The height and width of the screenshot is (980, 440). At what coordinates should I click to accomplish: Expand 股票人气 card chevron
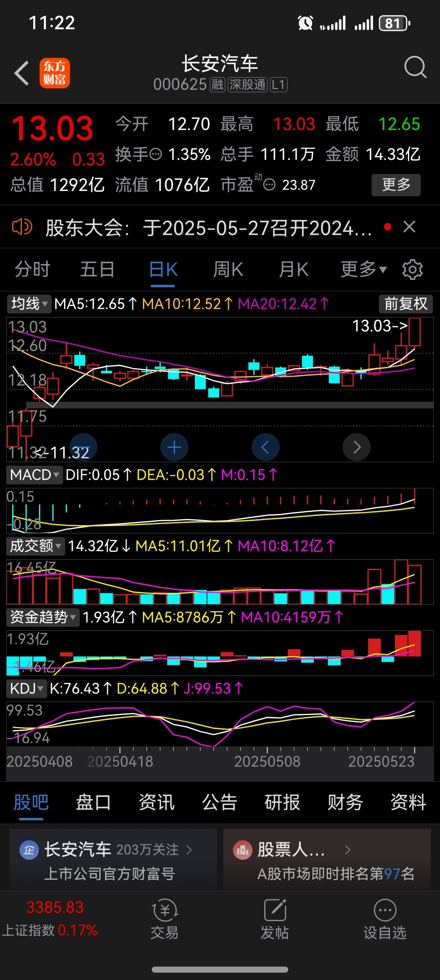pos(347,850)
